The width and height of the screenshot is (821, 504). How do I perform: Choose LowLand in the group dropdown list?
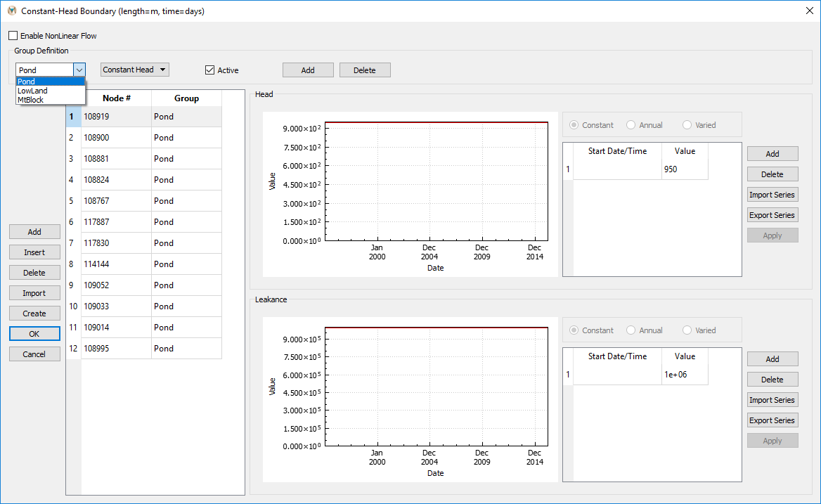[51, 91]
